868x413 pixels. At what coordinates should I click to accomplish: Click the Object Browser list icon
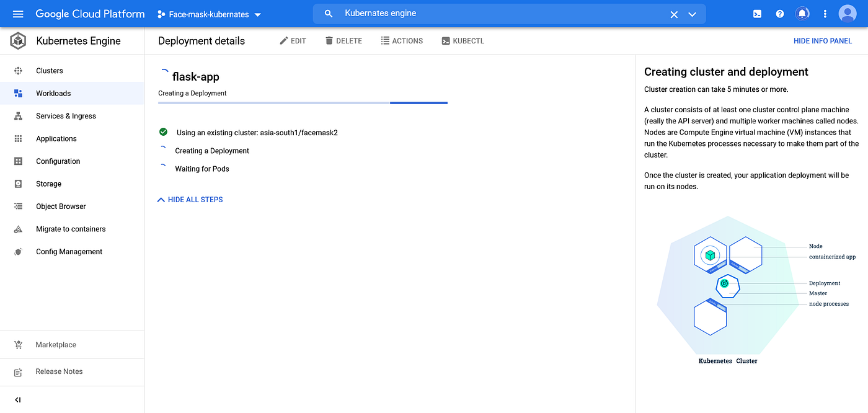click(18, 206)
